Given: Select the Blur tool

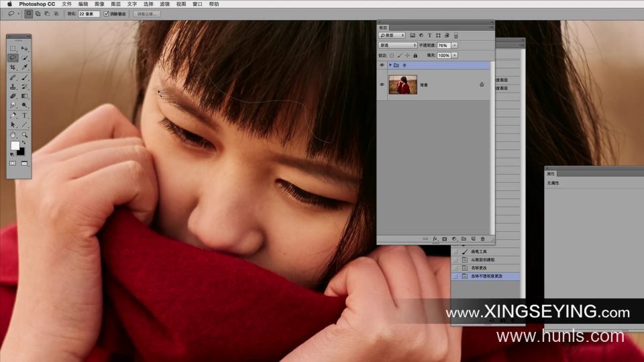Looking at the screenshot, I should pos(13,105).
